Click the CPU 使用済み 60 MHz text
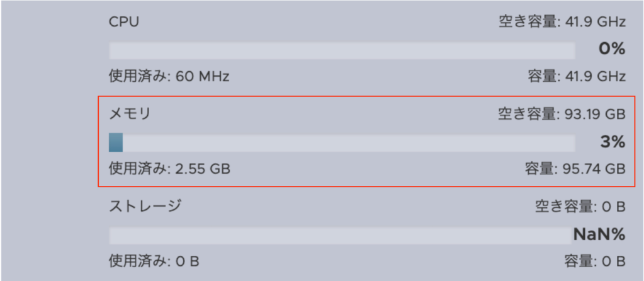This screenshot has height=281, width=644. coord(169,77)
